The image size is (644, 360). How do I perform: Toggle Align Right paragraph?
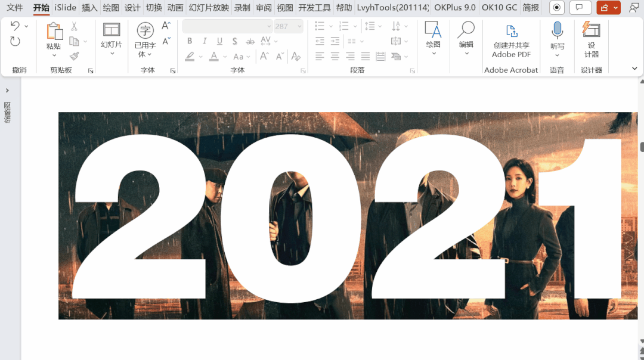(350, 56)
